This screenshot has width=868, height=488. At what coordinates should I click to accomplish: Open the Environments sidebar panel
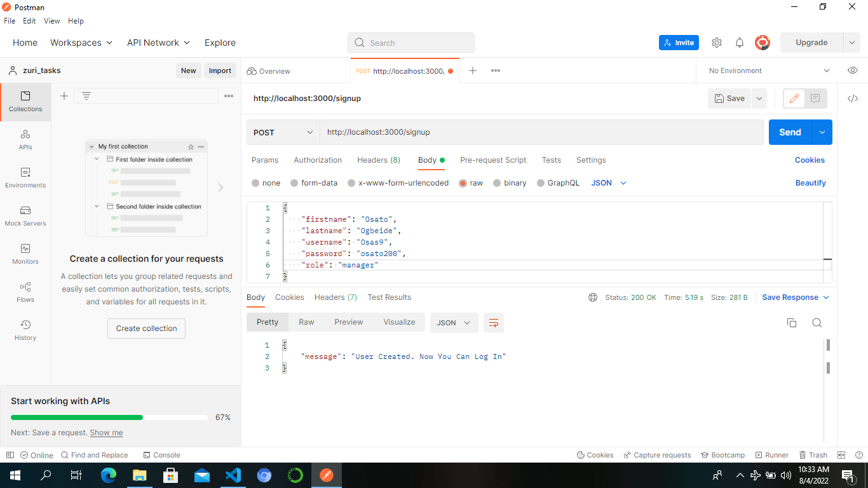tap(25, 178)
